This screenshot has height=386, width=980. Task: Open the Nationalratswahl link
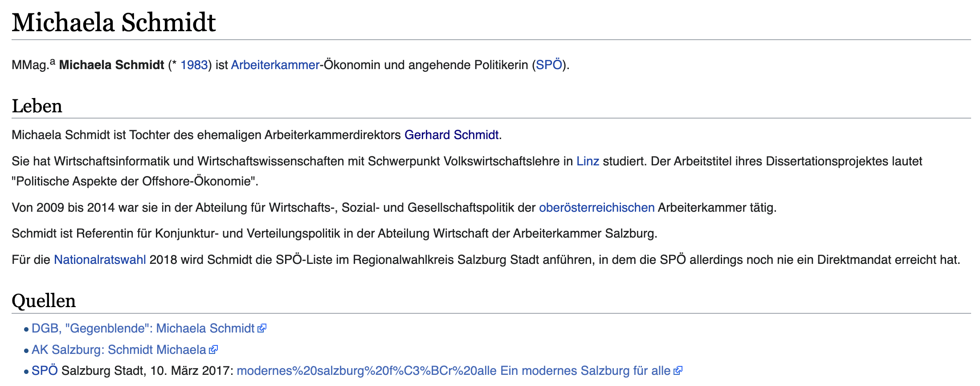(100, 260)
